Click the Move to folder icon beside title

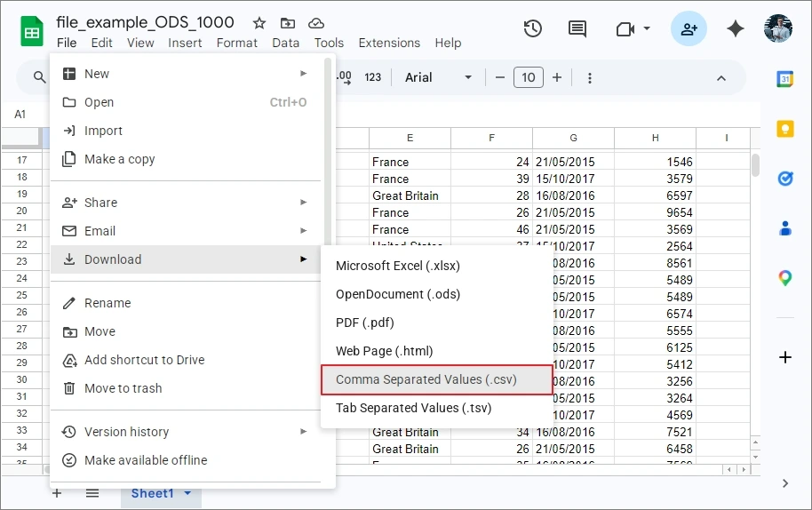[x=288, y=23]
